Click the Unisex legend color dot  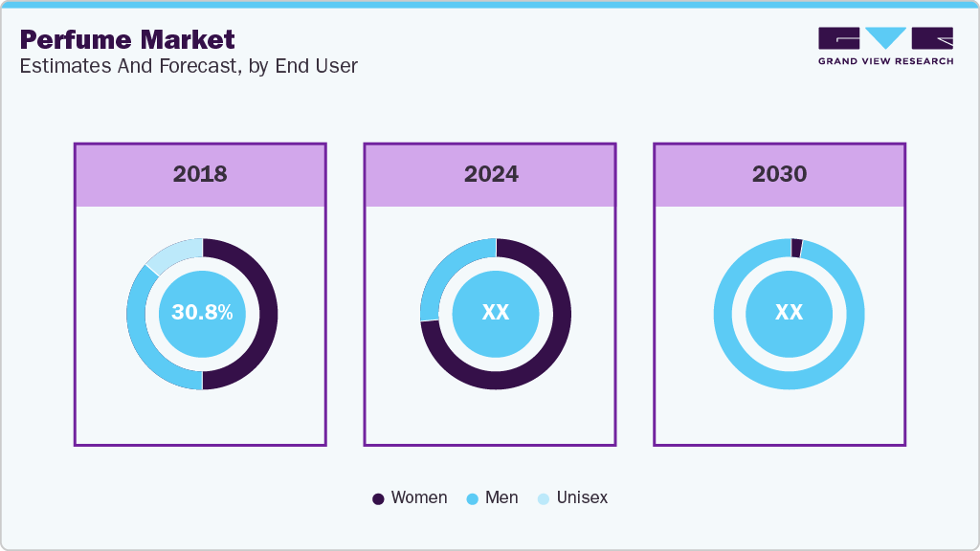pyautogui.click(x=543, y=498)
